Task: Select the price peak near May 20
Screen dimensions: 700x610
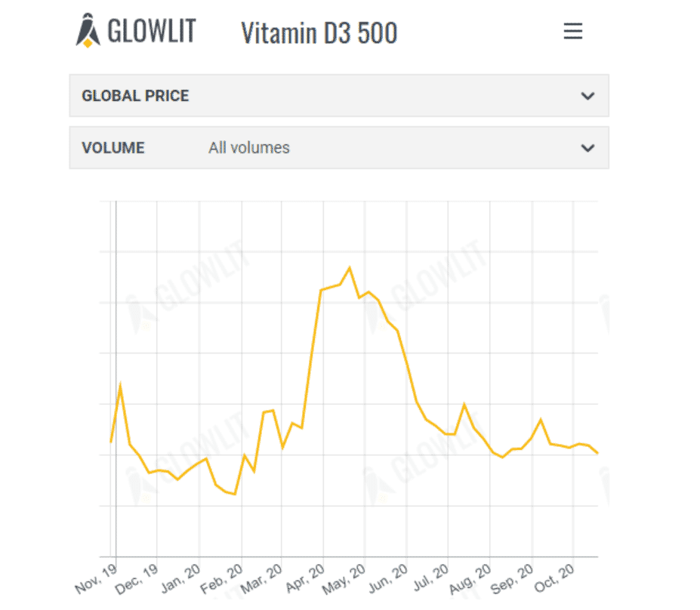Action: pos(350,268)
